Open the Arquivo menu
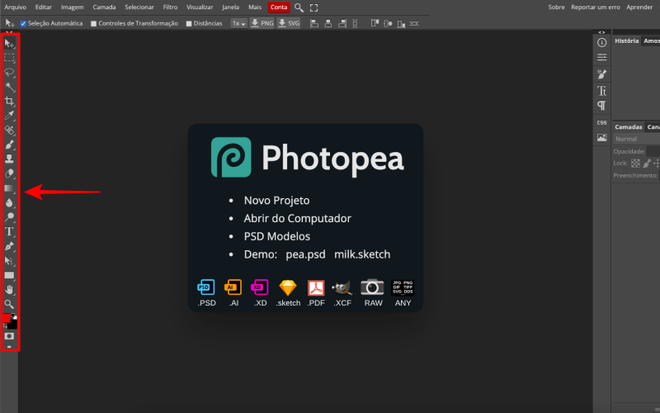660x413 pixels. tap(15, 7)
